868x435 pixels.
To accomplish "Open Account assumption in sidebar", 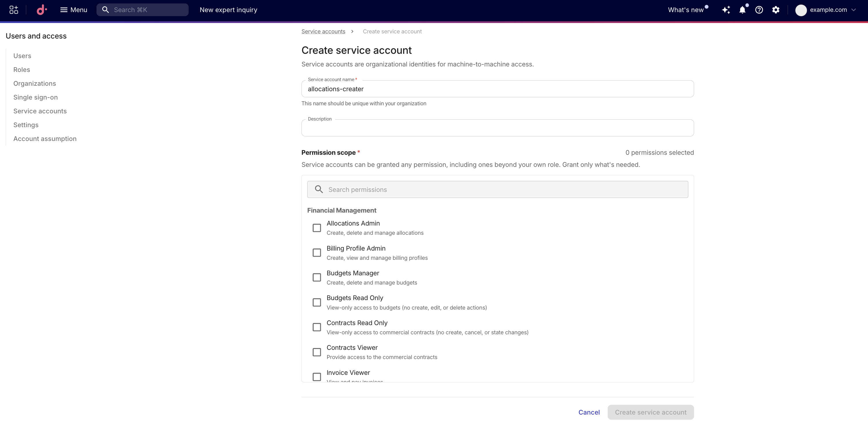I will pos(45,139).
